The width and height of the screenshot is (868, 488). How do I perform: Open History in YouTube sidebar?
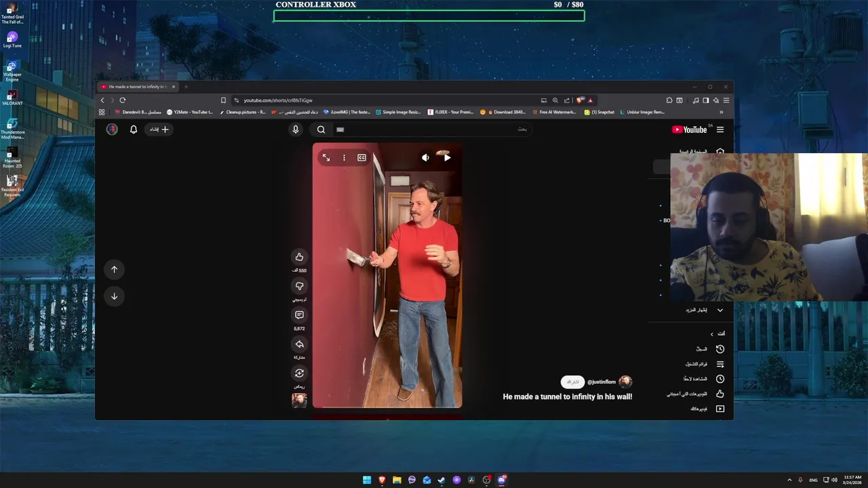coord(707,349)
